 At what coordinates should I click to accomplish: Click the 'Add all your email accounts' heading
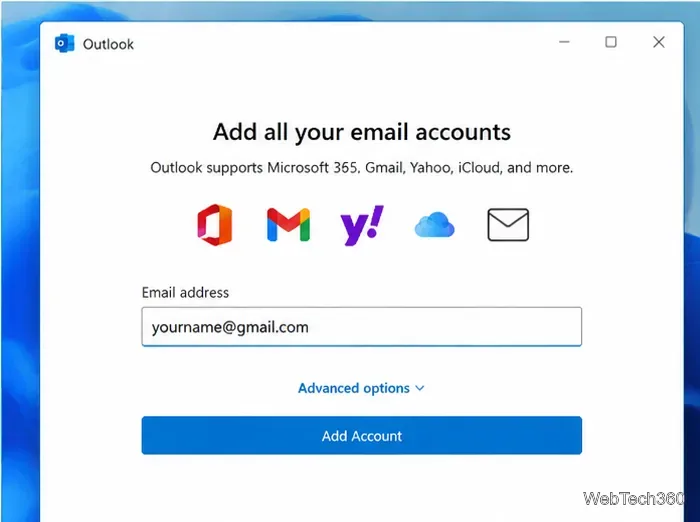[x=362, y=132]
